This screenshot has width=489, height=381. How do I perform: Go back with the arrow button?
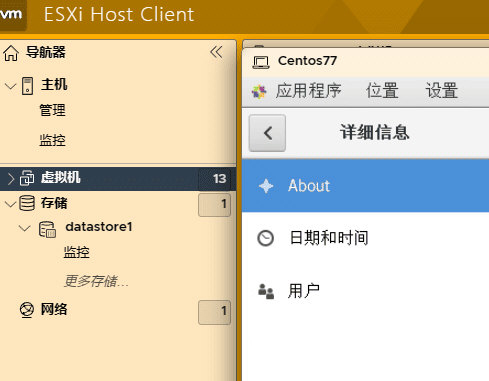point(267,133)
